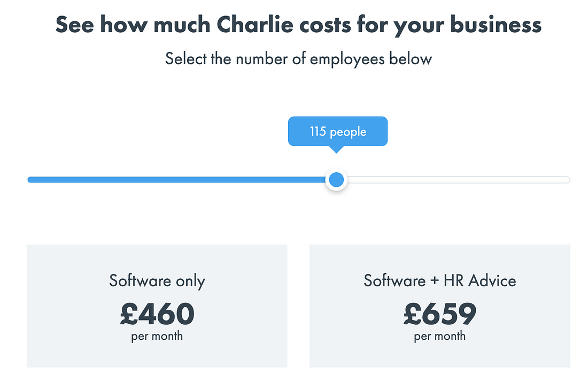Select the 'Software only' pricing card
This screenshot has width=588, height=381.
tap(157, 306)
